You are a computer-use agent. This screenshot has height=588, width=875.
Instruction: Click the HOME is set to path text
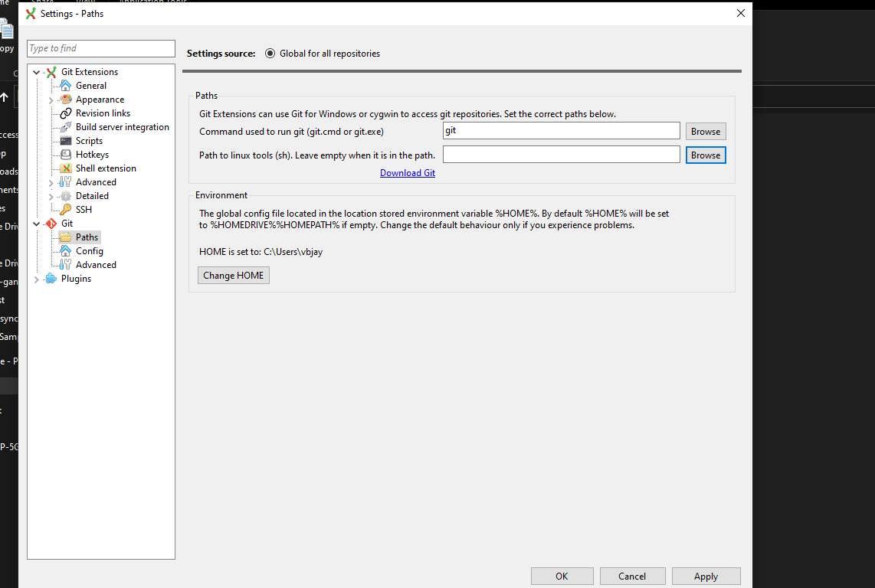[261, 252]
